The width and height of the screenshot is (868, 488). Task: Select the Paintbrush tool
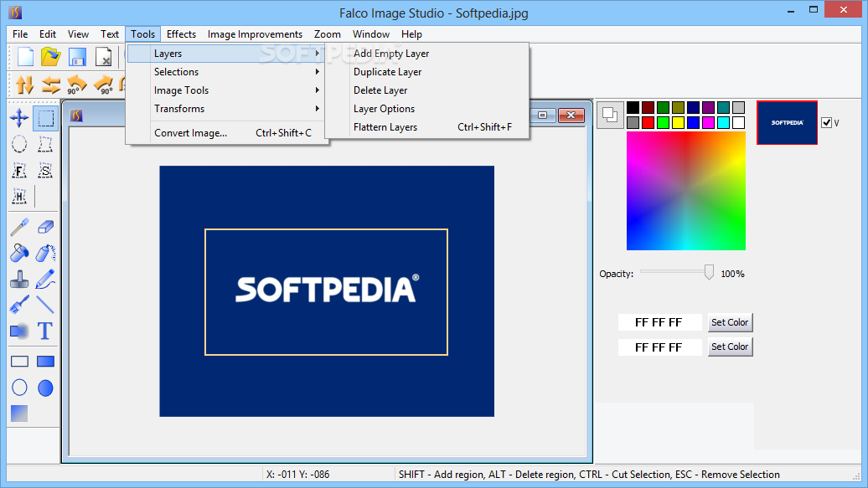[x=19, y=305]
